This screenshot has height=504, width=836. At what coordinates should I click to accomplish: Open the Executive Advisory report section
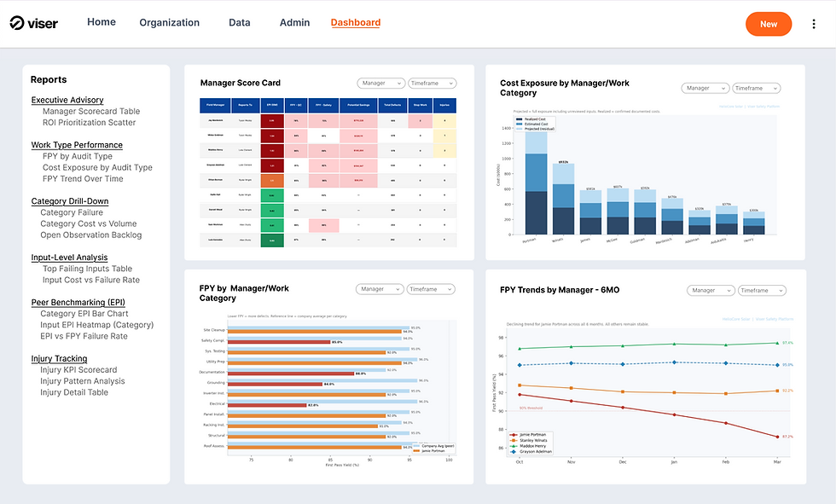point(67,100)
